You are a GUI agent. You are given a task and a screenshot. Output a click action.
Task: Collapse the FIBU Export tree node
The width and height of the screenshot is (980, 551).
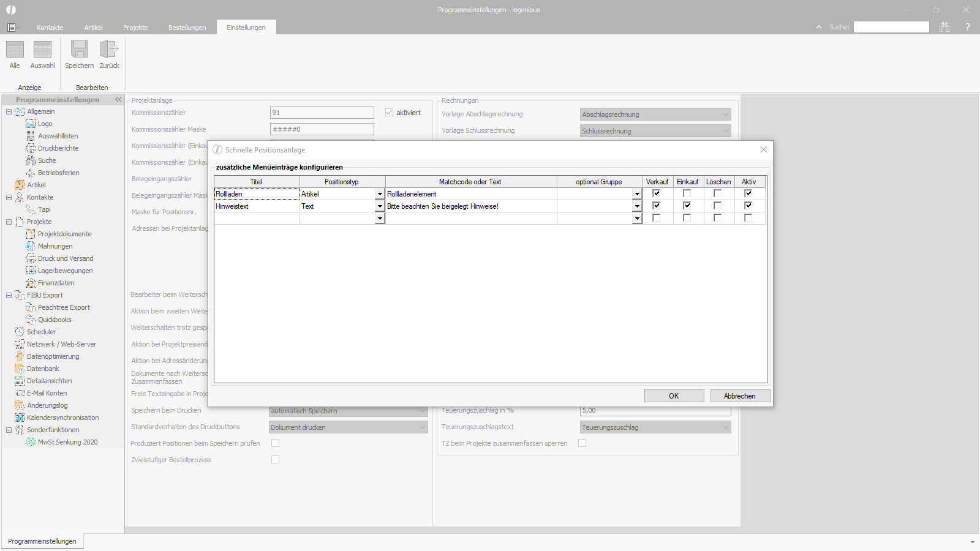[x=9, y=295]
